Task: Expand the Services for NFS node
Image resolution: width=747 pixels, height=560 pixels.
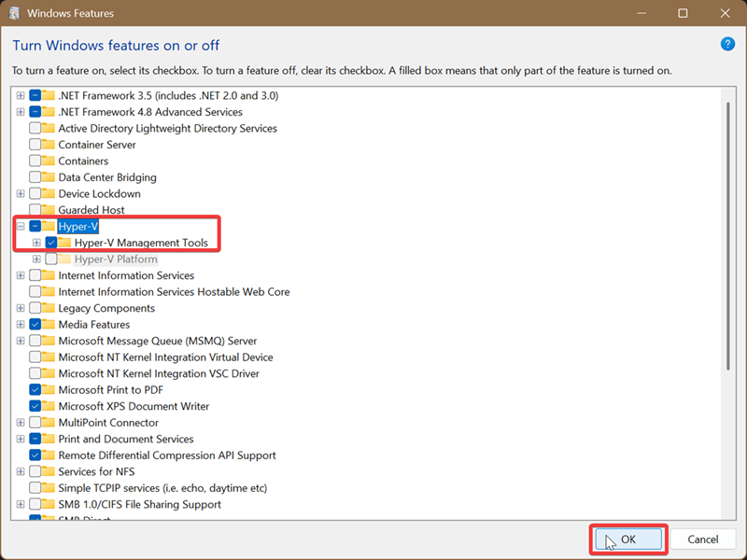Action: pos(21,471)
